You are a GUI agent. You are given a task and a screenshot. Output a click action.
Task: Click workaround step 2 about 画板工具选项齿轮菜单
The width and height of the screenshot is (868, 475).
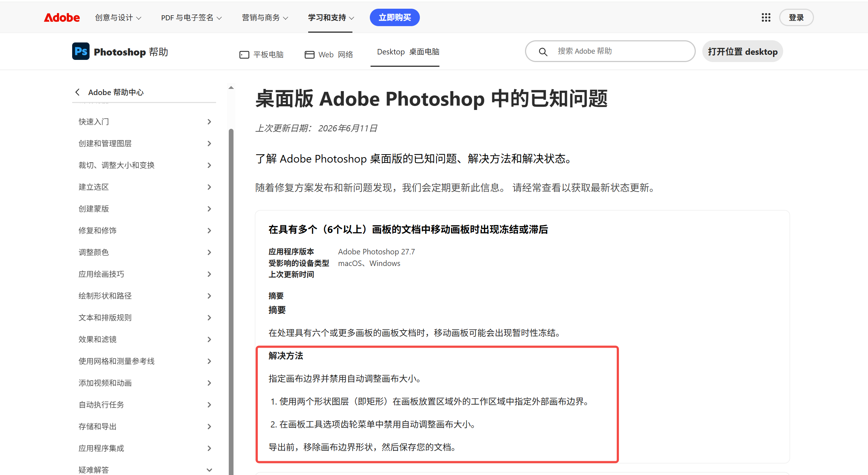tap(374, 424)
